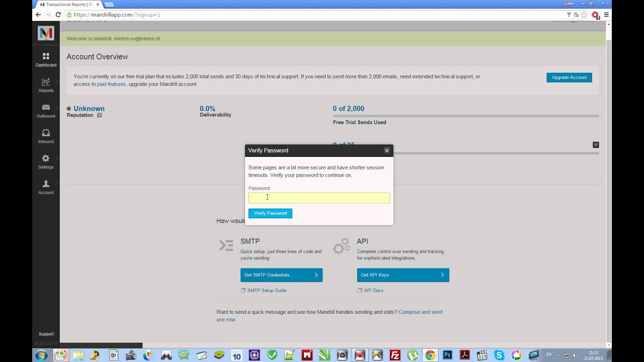Click the Upgrade Account button
Screen dimensions: 644x362
pyautogui.click(x=569, y=77)
